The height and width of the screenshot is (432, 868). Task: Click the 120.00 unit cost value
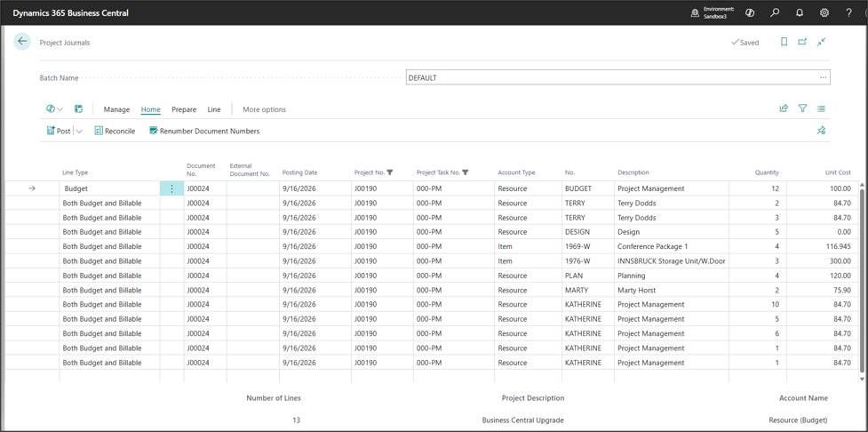(840, 276)
